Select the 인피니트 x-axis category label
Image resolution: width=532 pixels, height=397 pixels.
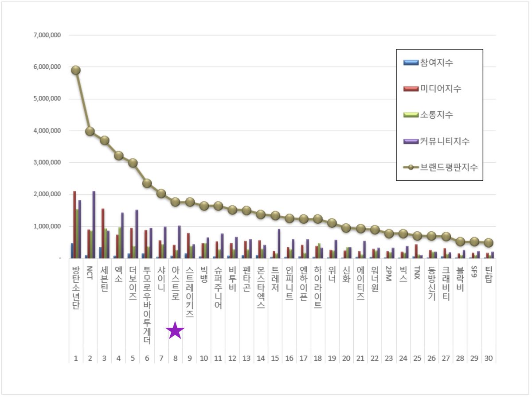289,284
